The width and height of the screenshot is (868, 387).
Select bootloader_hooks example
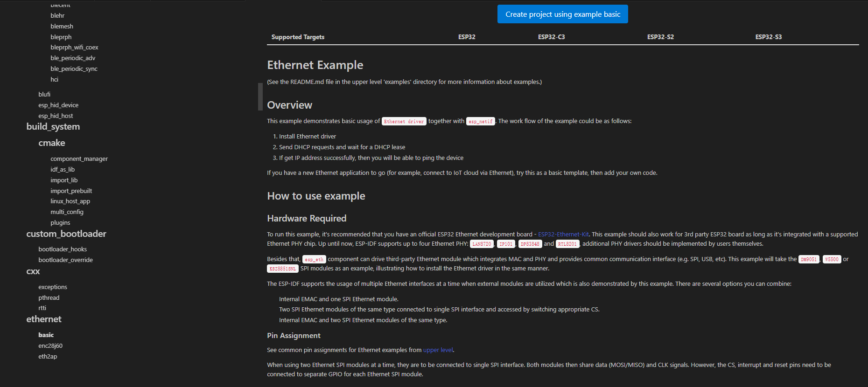click(63, 249)
